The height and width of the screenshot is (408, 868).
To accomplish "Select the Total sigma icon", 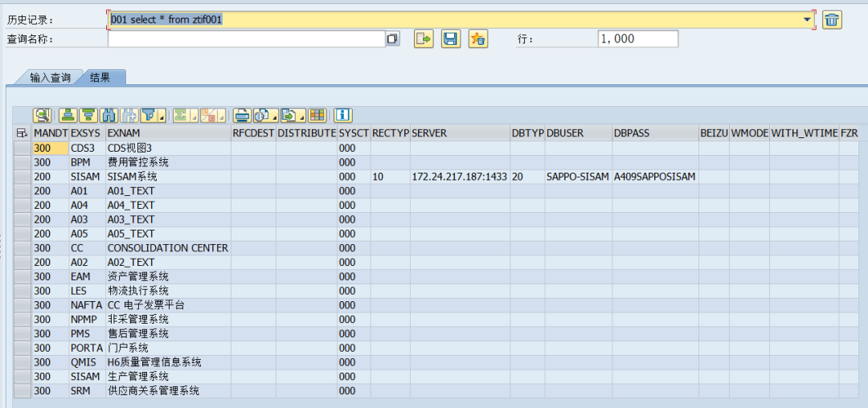I will (181, 115).
